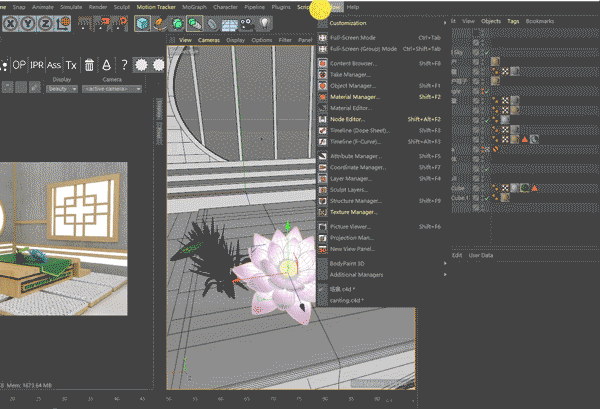Click the trash can flush icon
The image size is (600, 409).
tap(89, 65)
